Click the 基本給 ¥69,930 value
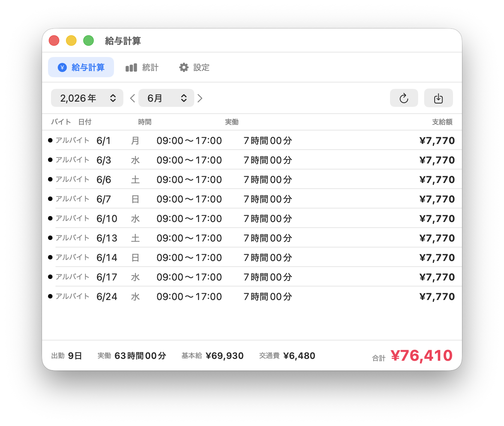The height and width of the screenshot is (426, 504). 213,355
